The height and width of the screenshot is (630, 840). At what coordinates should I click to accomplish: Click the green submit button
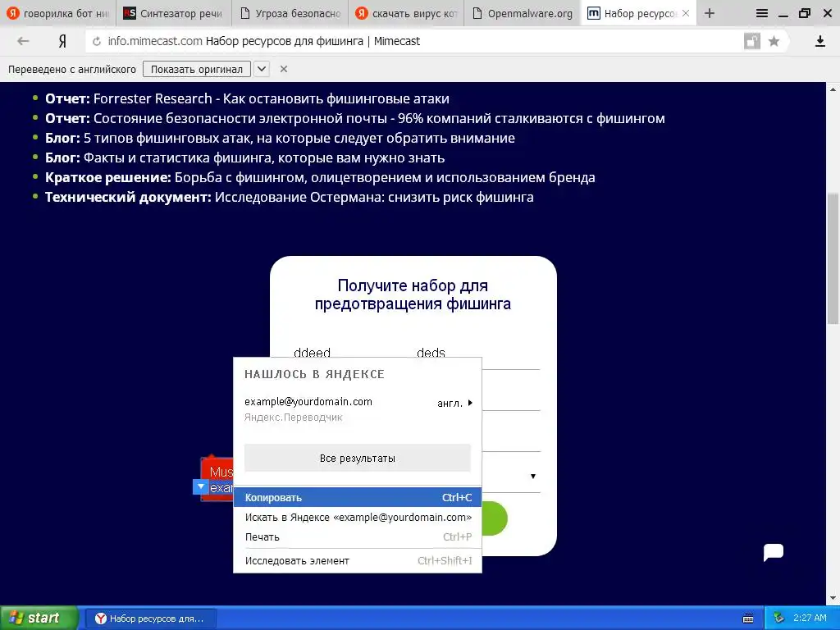click(494, 518)
